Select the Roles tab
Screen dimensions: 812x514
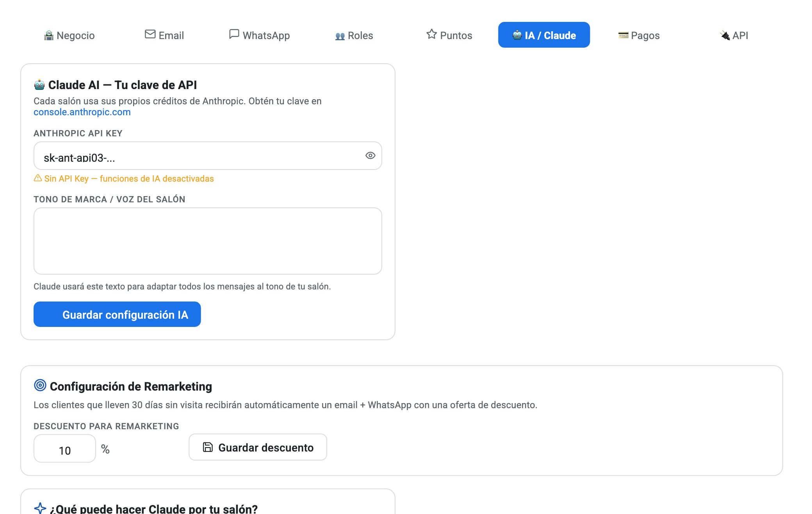354,35
